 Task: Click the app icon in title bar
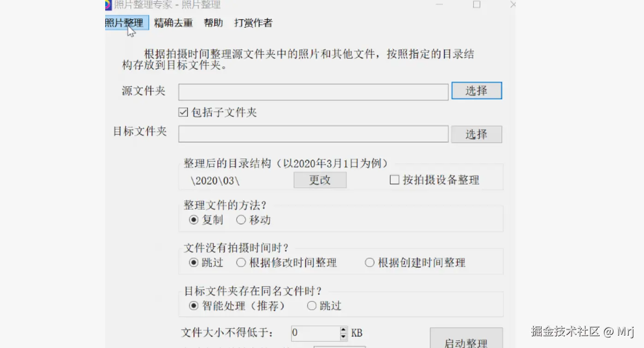click(x=108, y=5)
